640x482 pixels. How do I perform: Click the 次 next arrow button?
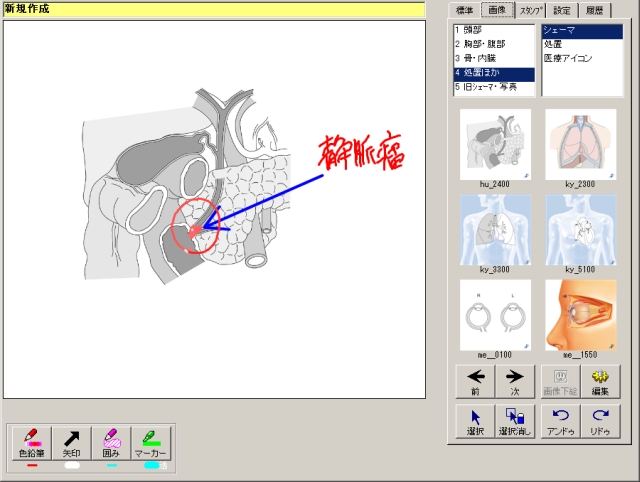(515, 382)
